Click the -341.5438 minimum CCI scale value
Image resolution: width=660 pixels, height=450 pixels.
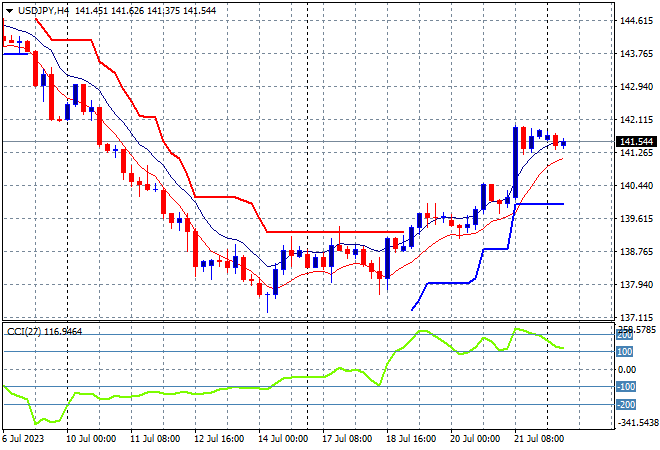coord(637,422)
